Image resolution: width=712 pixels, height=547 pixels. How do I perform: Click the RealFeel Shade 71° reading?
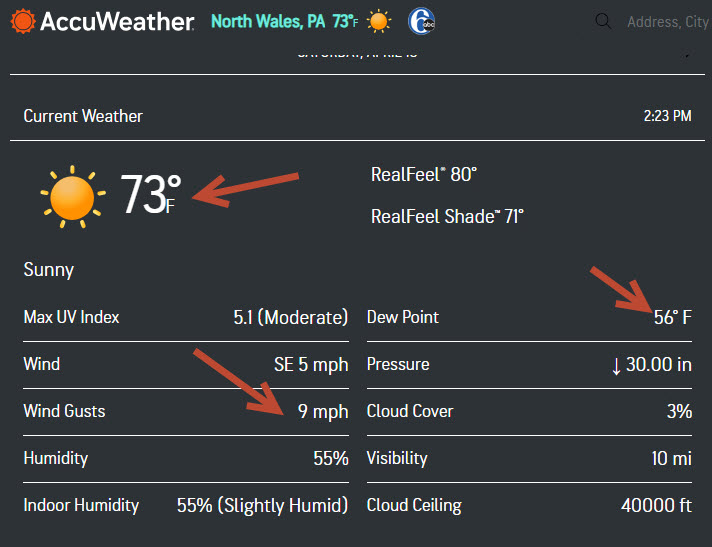[x=447, y=215]
